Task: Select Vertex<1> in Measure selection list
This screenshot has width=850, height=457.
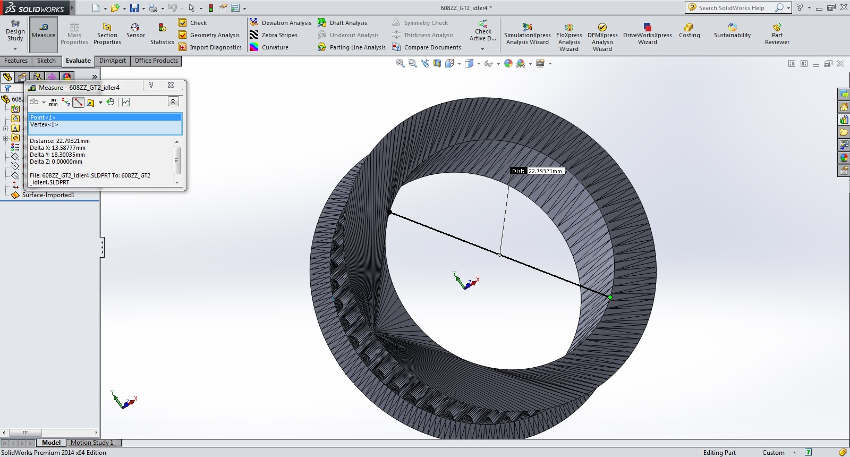Action: click(105, 125)
